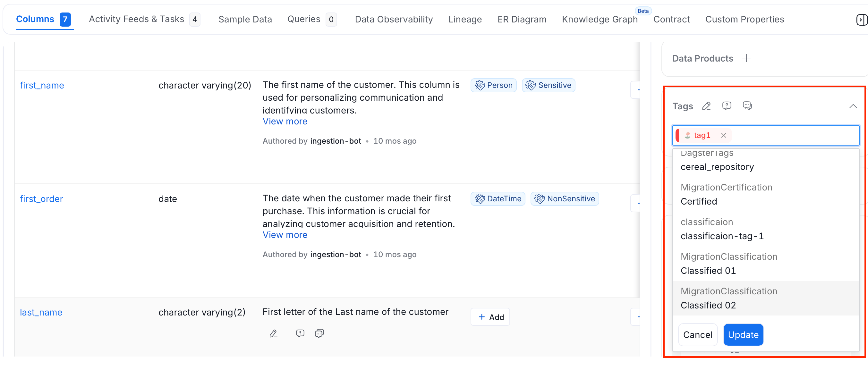Open the conversation thread icon beside Tags
The width and height of the screenshot is (868, 370).
click(747, 106)
